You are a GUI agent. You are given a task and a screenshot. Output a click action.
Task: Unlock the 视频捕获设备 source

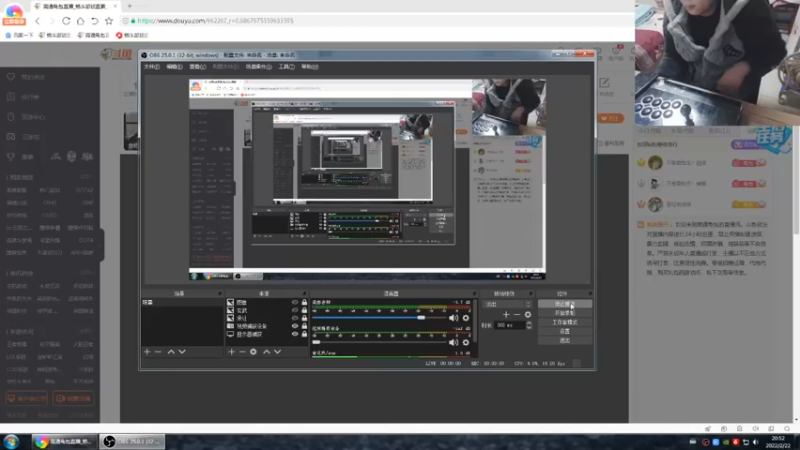coord(305,326)
